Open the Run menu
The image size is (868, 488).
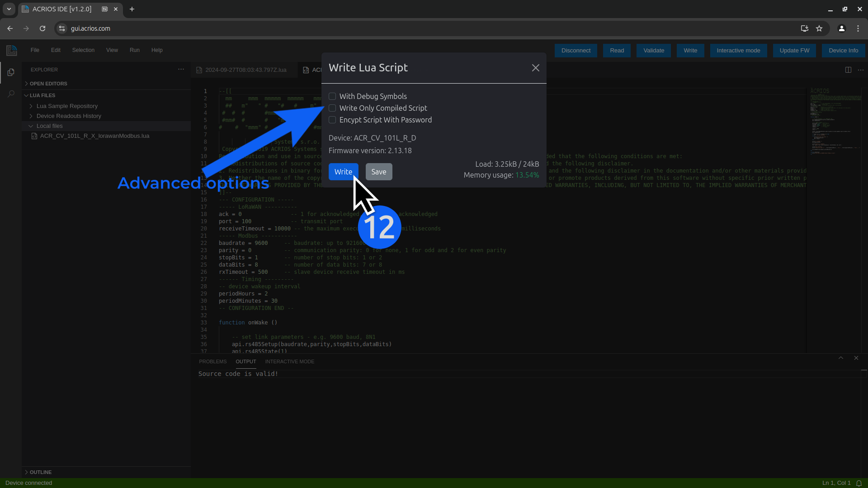pyautogui.click(x=134, y=49)
